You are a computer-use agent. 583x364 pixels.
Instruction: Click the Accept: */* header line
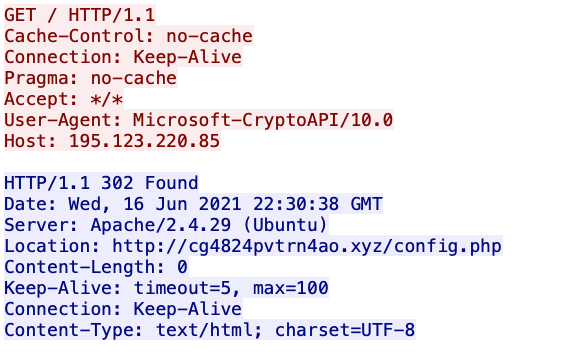coord(64,99)
